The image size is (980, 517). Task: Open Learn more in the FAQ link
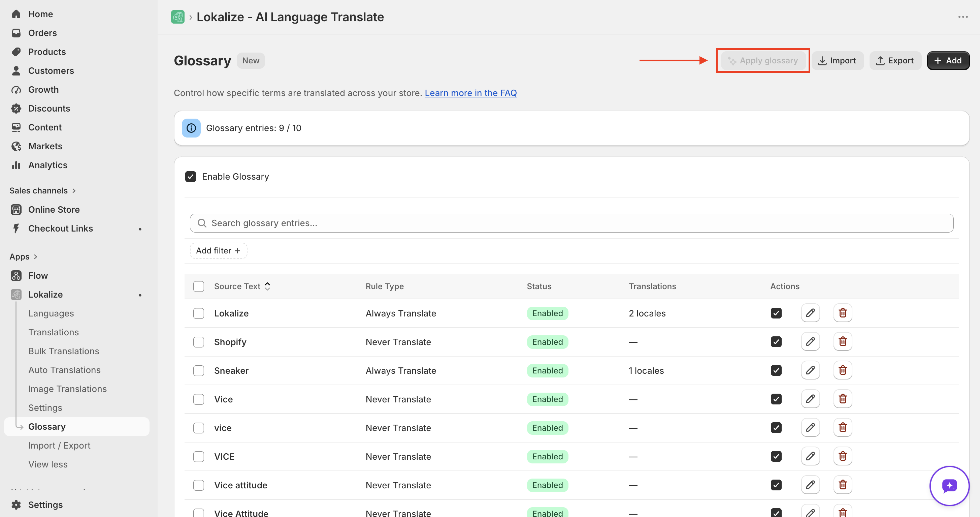coord(470,93)
